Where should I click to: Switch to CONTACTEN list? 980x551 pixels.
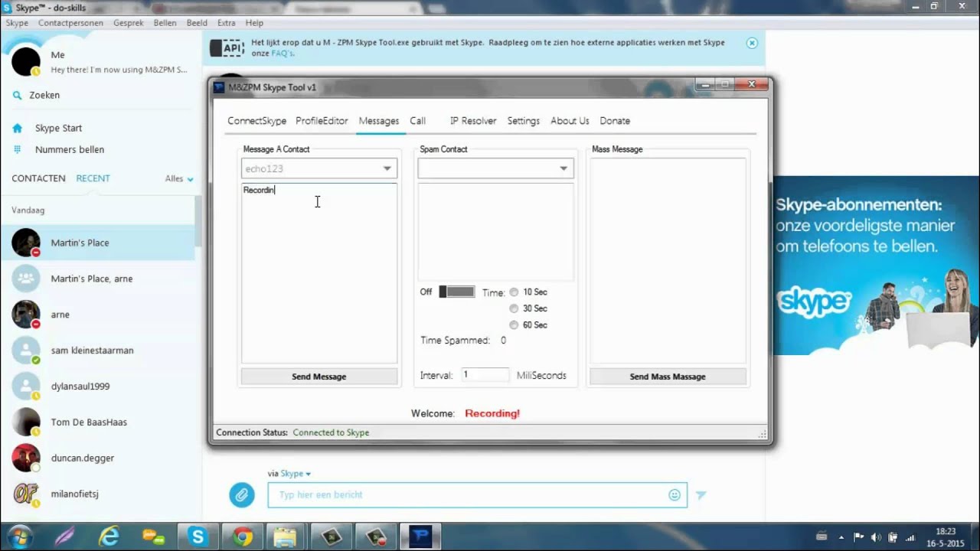(x=38, y=178)
